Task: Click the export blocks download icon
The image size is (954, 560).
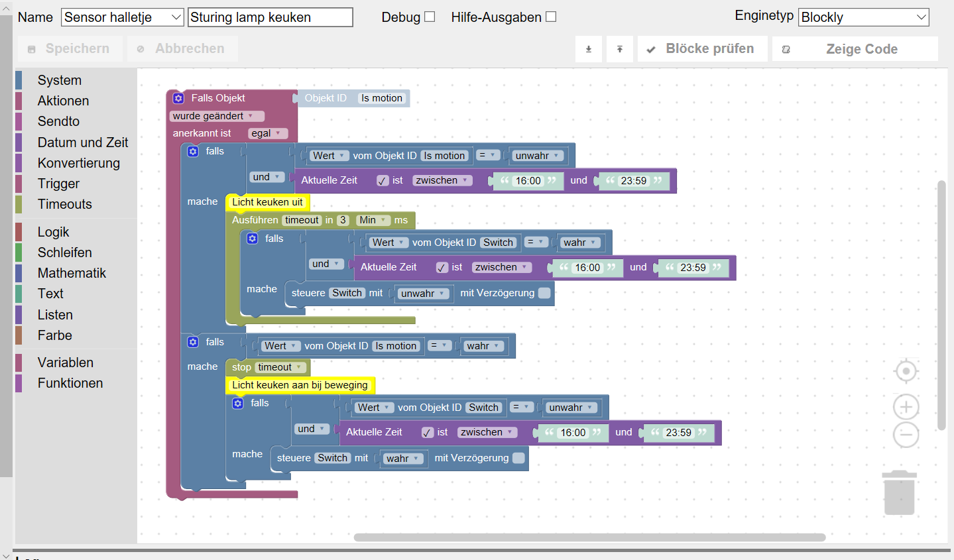Action: 589,49
